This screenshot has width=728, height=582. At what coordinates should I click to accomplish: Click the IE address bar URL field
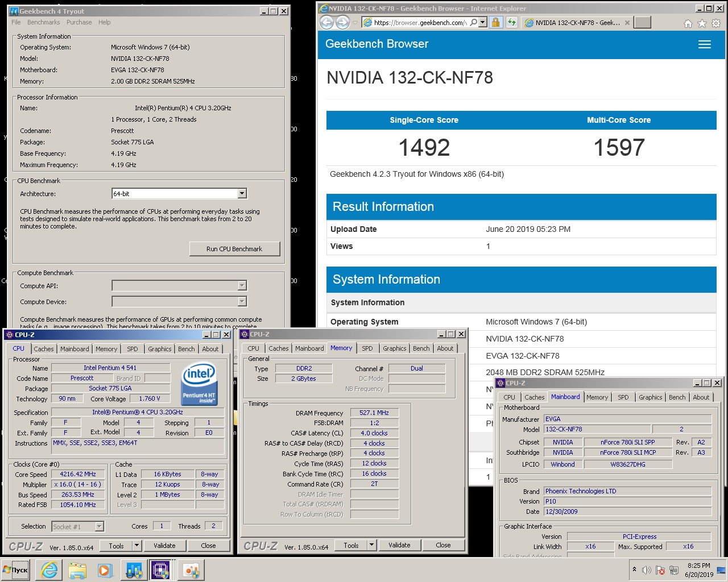[x=420, y=23]
